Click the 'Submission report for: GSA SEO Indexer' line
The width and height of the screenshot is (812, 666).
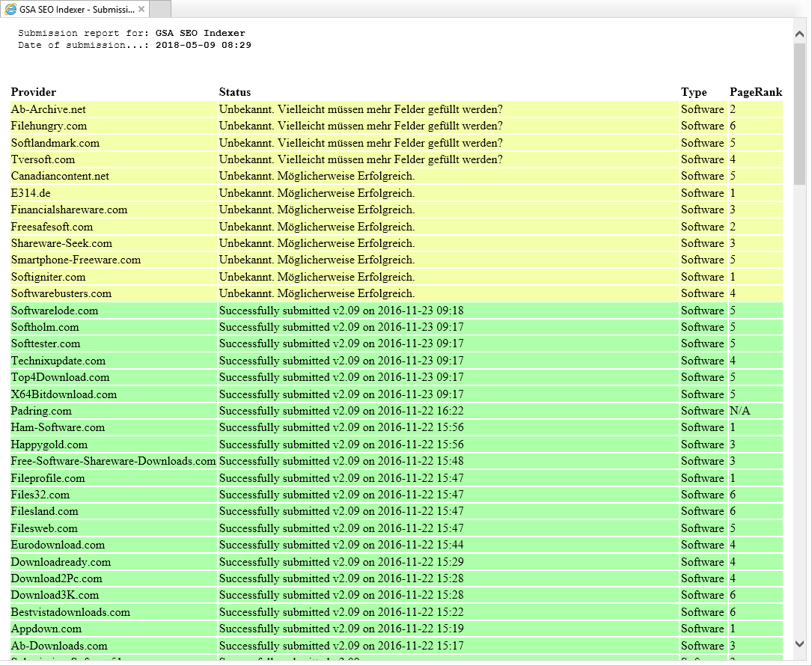[x=132, y=33]
